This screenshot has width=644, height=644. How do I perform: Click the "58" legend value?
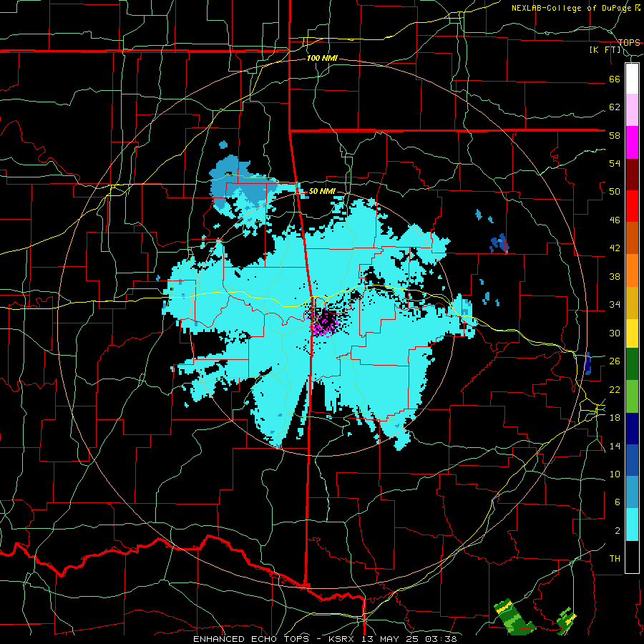point(615,135)
